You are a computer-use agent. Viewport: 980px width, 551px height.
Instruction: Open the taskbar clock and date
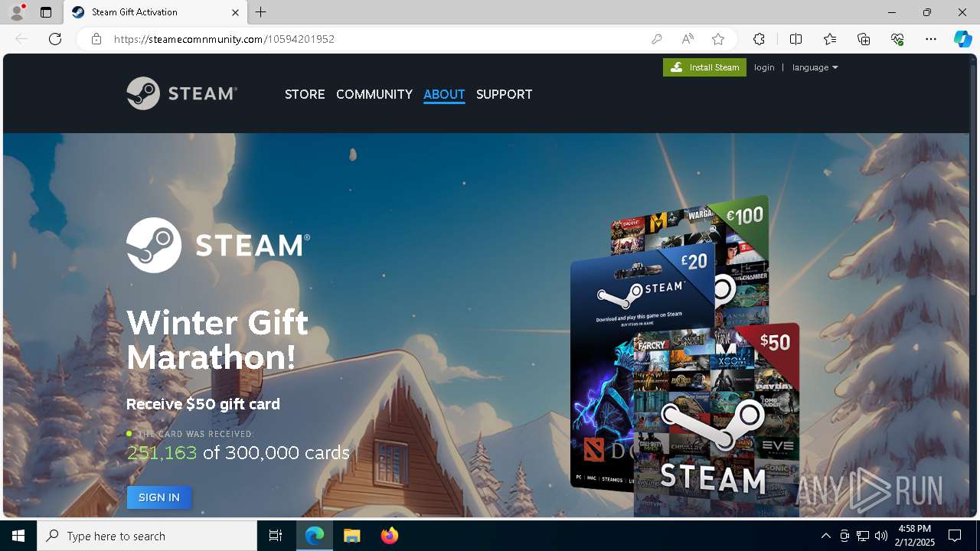click(914, 536)
